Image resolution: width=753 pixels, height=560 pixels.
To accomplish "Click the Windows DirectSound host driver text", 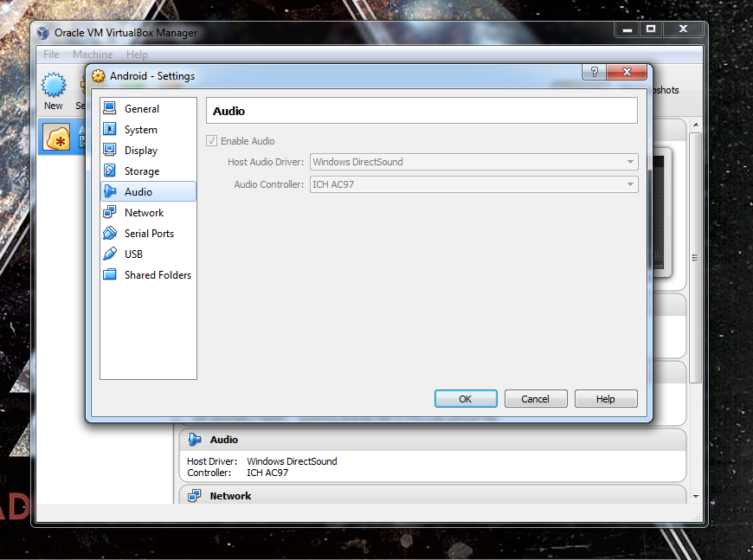I will tap(292, 461).
